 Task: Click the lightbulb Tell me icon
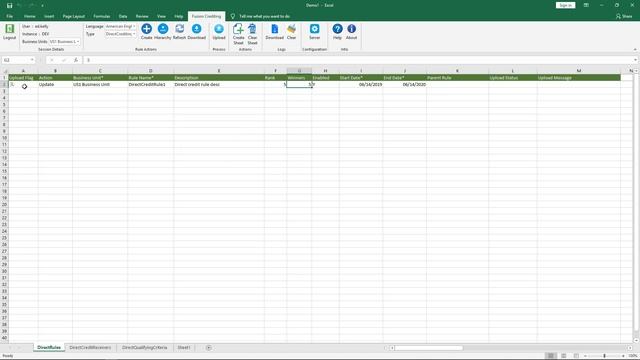(233, 16)
